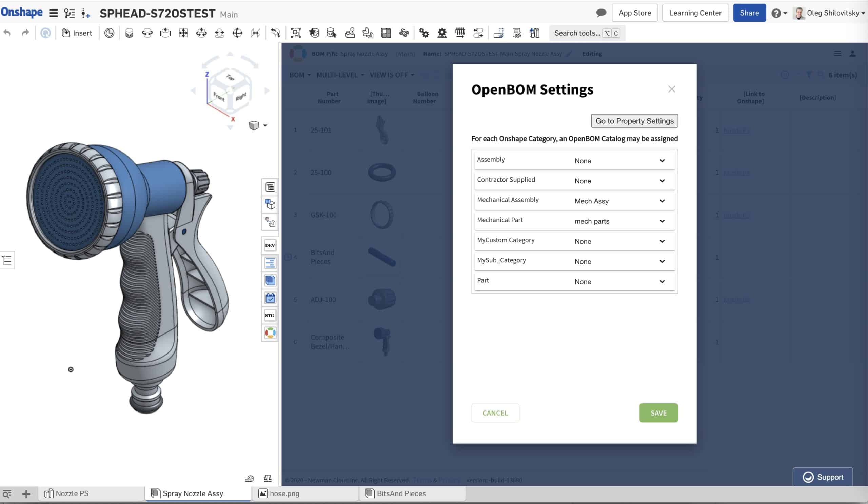Click Go to Property Settings button

coord(634,121)
